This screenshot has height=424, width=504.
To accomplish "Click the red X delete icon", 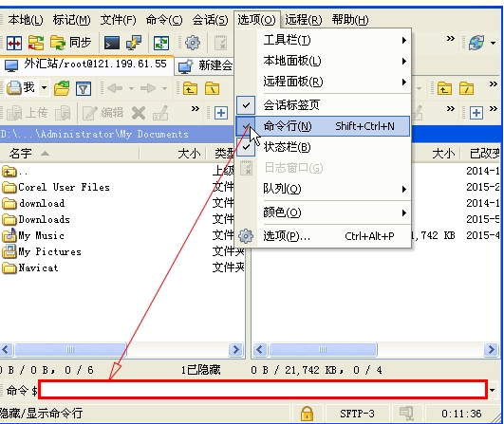I will (x=139, y=113).
